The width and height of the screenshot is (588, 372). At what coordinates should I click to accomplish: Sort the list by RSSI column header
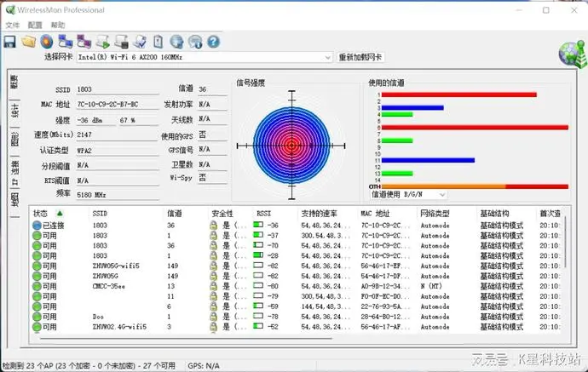pos(263,213)
